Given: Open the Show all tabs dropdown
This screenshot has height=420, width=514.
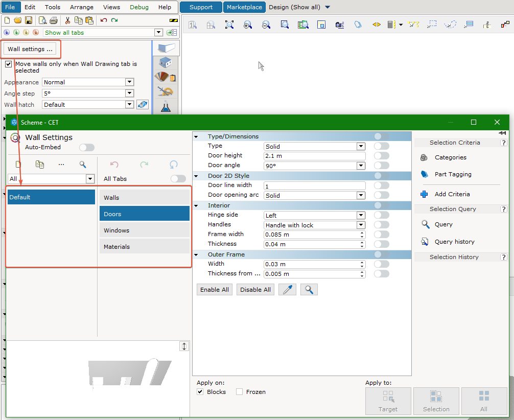Looking at the screenshot, I should 159,33.
